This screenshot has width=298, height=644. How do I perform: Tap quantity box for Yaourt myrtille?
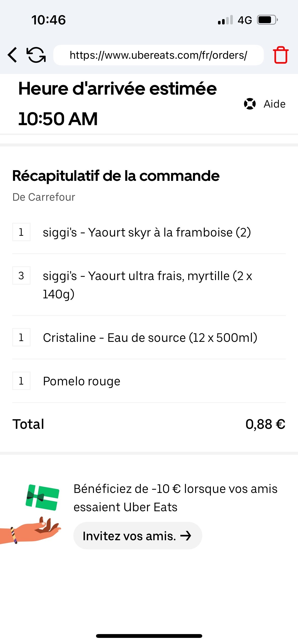click(x=21, y=275)
